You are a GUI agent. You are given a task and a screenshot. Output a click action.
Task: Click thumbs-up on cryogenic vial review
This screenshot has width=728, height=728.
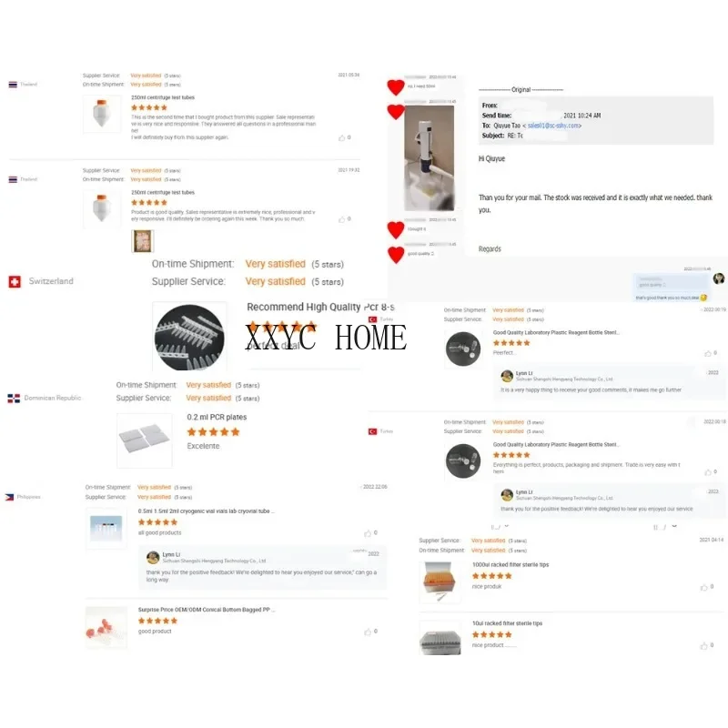368,533
